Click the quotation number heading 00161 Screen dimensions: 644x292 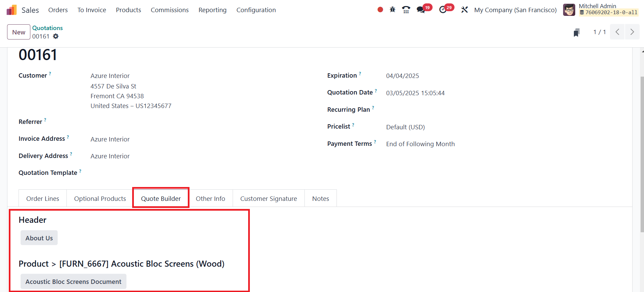pos(38,55)
